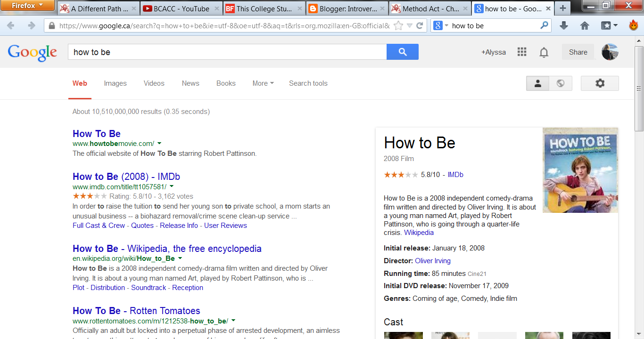
Task: Open the User Reviews sublink
Action: click(x=225, y=226)
